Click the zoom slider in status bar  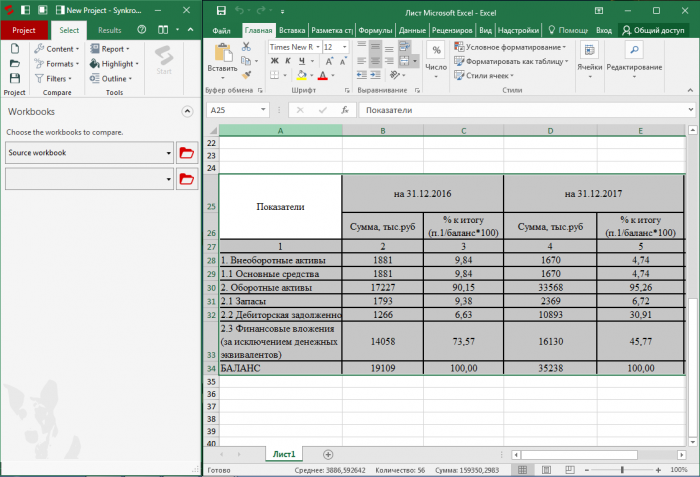[622, 469]
